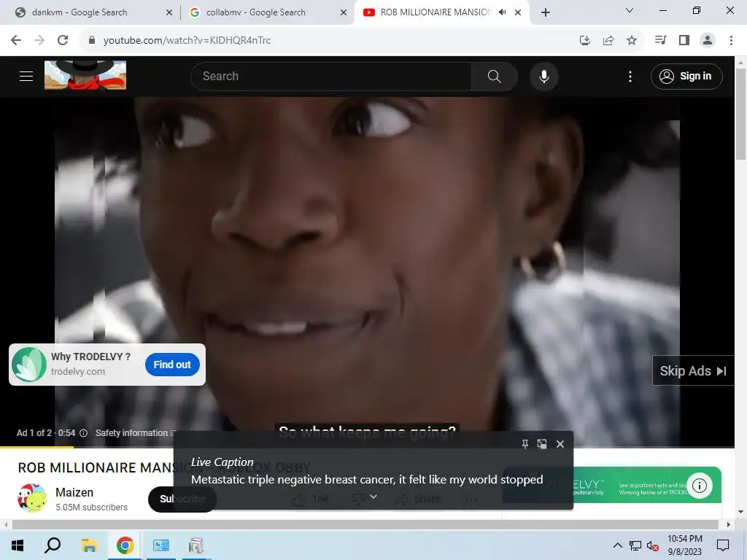Image resolution: width=747 pixels, height=560 pixels.
Task: Click the vertical page scrollbar
Action: [740, 114]
